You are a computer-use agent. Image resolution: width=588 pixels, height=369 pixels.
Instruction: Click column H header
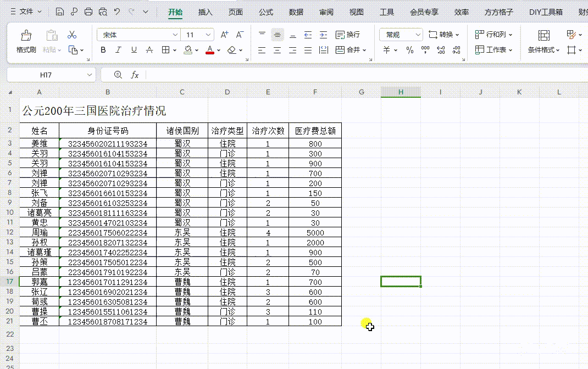401,92
